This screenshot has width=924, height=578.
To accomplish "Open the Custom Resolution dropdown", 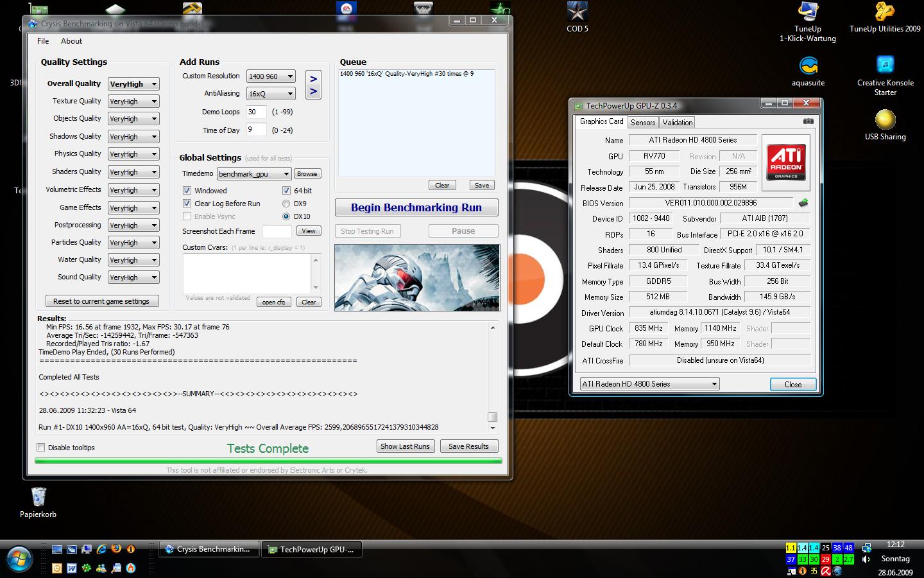I will 271,76.
